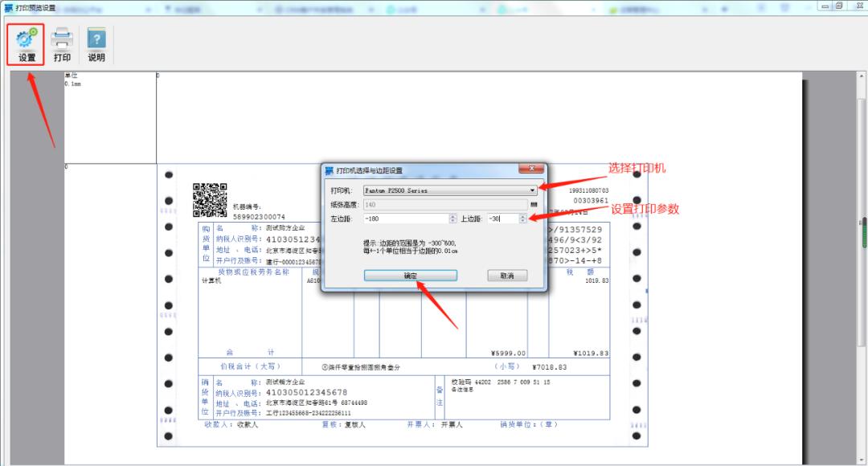
Task: Click the app icon in main title bar
Action: (8, 7)
